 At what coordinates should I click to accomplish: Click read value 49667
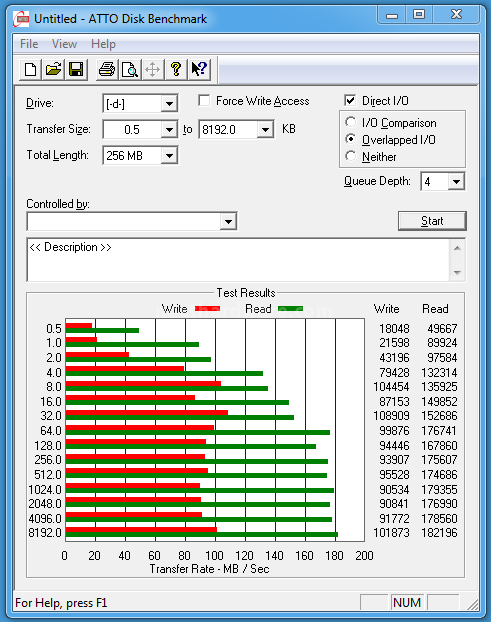point(442,329)
